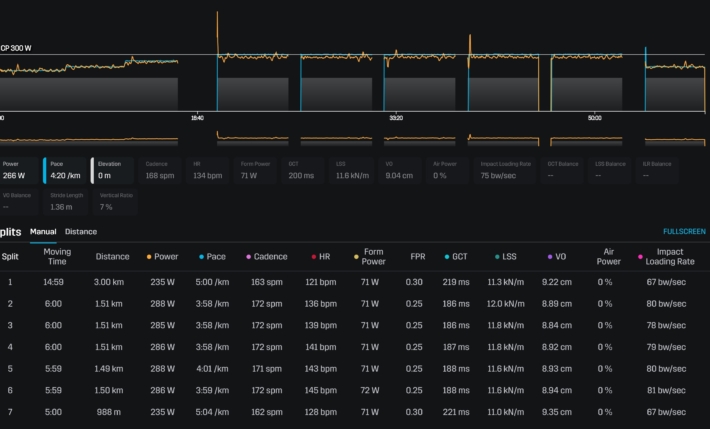Click the Moving Time column header

click(x=57, y=256)
